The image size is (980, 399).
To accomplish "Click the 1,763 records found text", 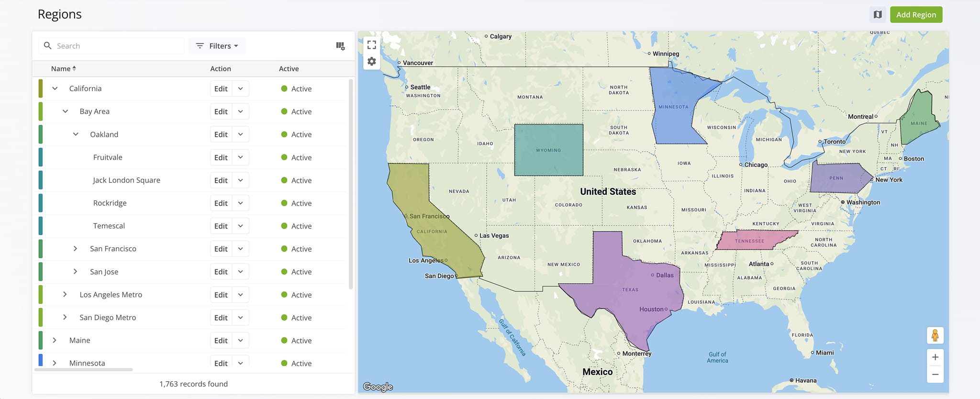I will [193, 384].
